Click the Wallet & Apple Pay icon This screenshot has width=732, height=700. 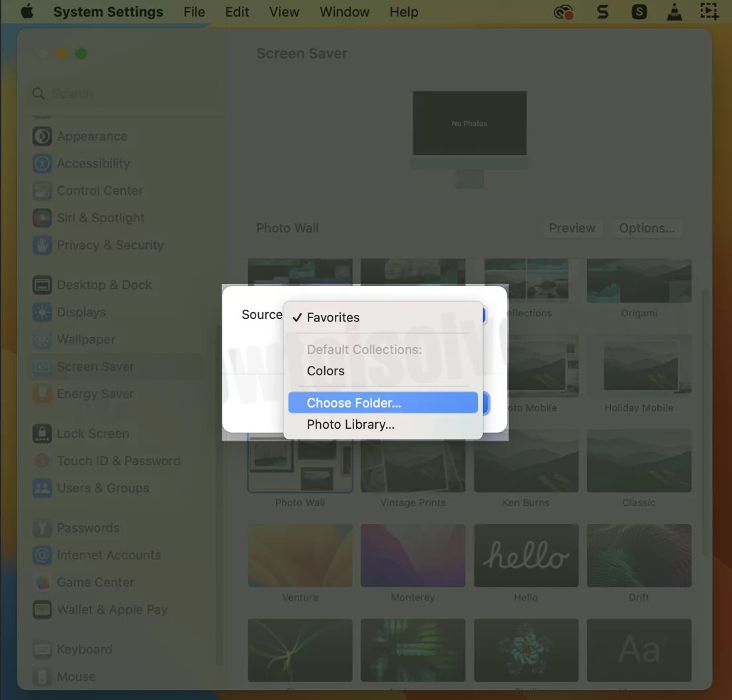click(42, 609)
